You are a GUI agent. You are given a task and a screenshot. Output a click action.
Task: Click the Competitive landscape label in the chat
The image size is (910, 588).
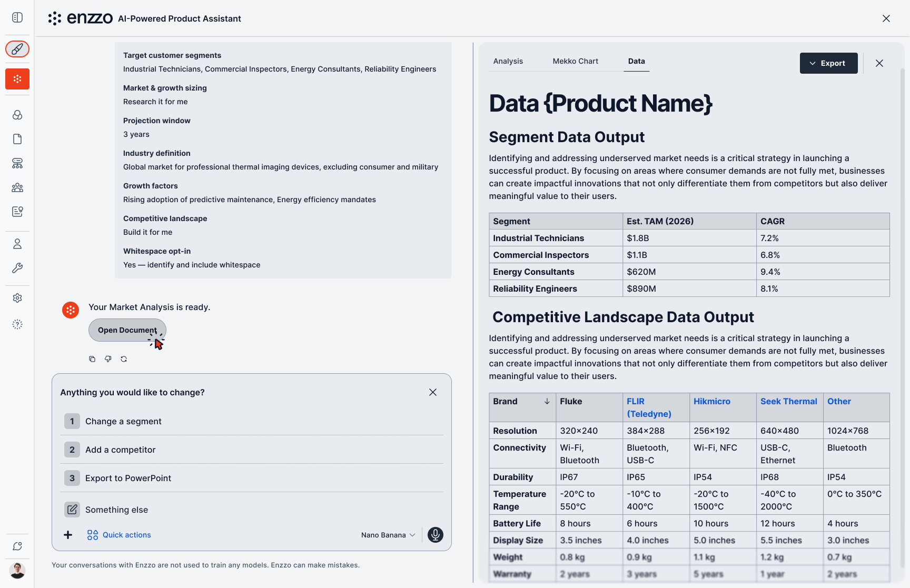click(165, 218)
